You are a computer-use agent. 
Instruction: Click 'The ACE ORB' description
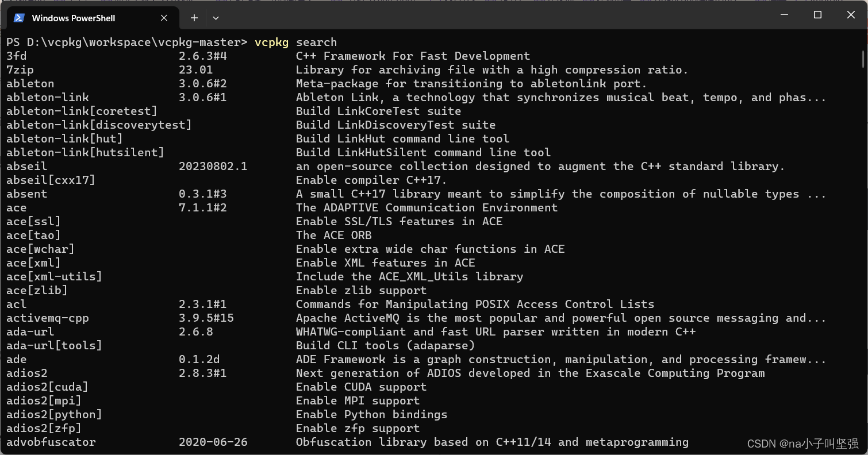click(334, 235)
